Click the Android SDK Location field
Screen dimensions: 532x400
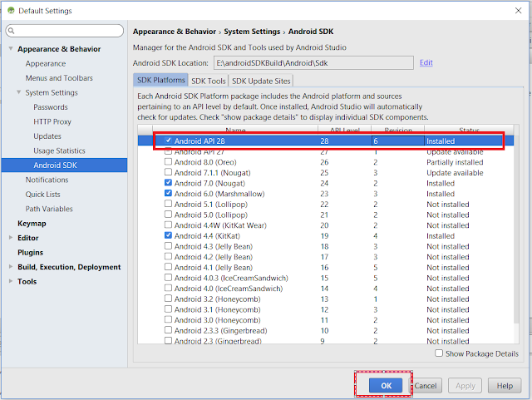tap(313, 63)
